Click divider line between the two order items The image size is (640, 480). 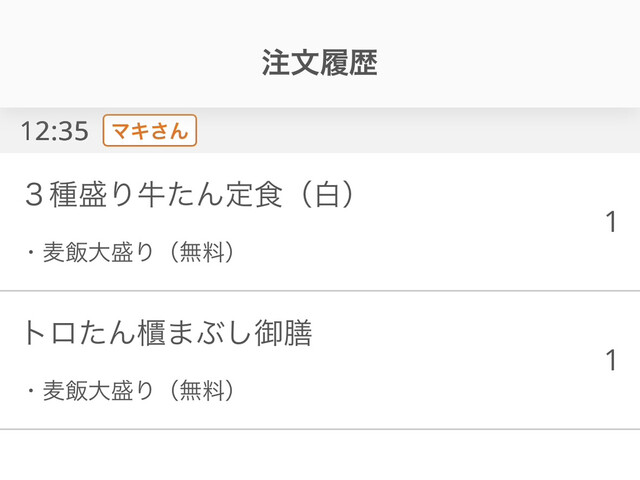point(320,291)
